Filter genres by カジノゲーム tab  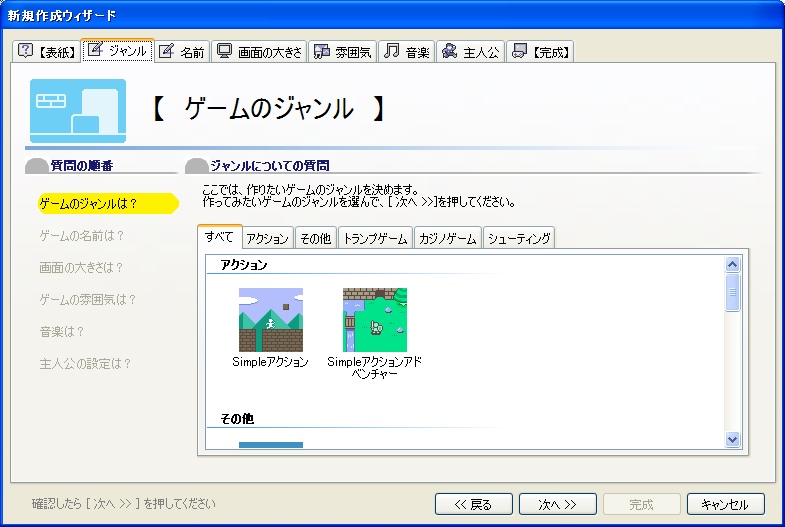(x=449, y=238)
